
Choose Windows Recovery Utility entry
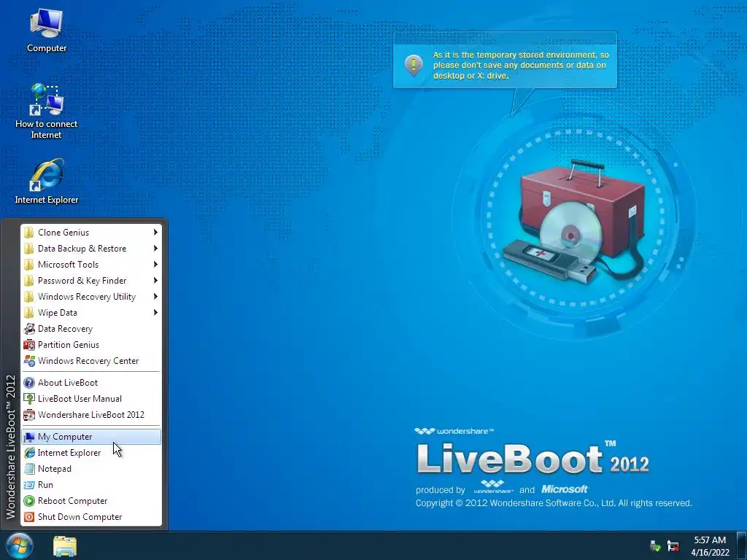(x=91, y=297)
